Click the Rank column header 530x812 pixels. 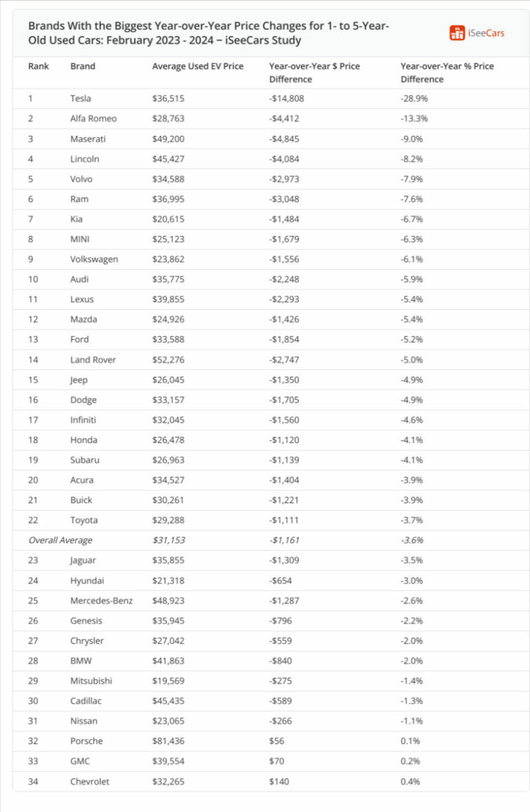(x=37, y=66)
